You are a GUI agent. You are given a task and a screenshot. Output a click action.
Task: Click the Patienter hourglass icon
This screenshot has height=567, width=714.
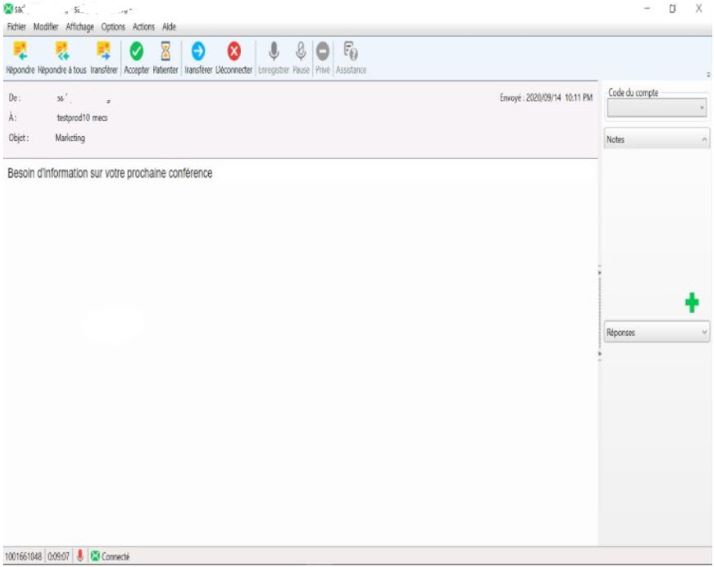(166, 50)
